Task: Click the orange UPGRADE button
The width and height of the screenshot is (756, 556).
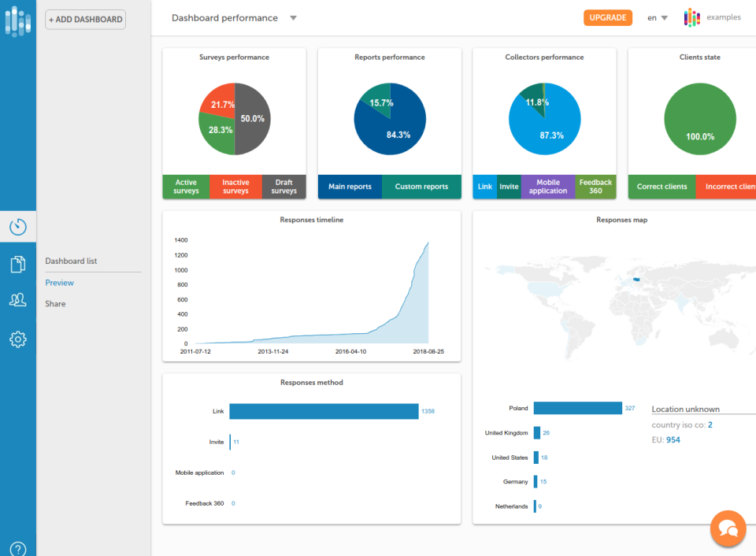Action: click(607, 18)
